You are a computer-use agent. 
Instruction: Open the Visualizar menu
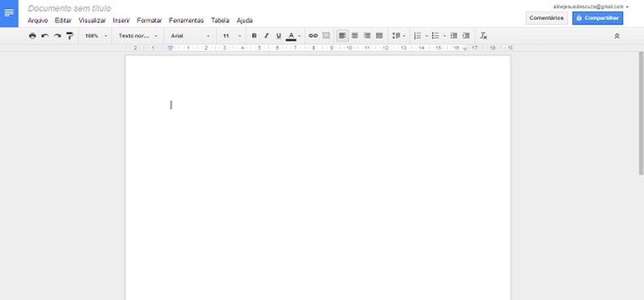point(92,20)
